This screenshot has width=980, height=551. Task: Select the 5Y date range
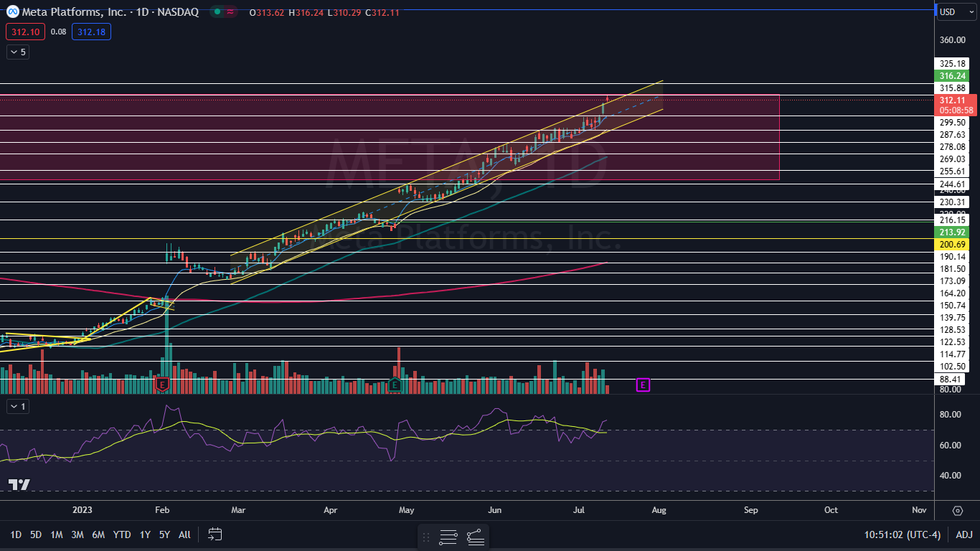[164, 534]
